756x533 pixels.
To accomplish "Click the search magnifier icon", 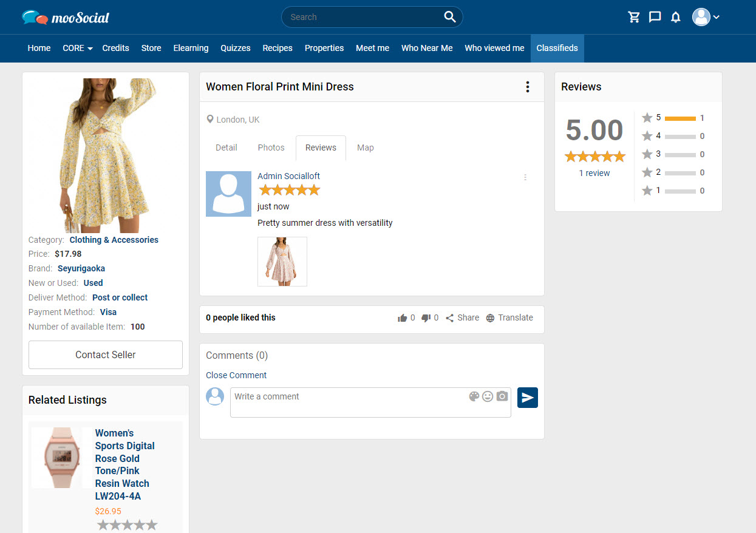I will pos(450,17).
